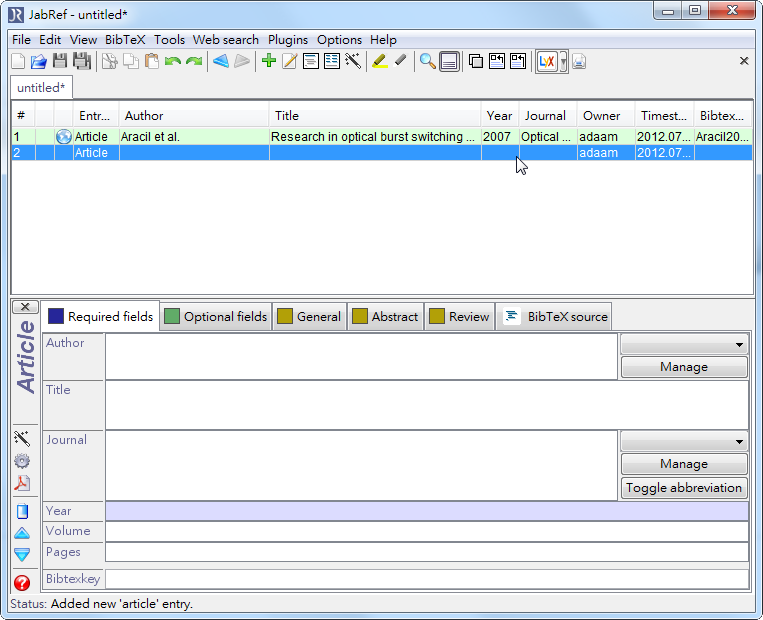
Task: Edit strings toolbar icon
Action: click(x=332, y=61)
